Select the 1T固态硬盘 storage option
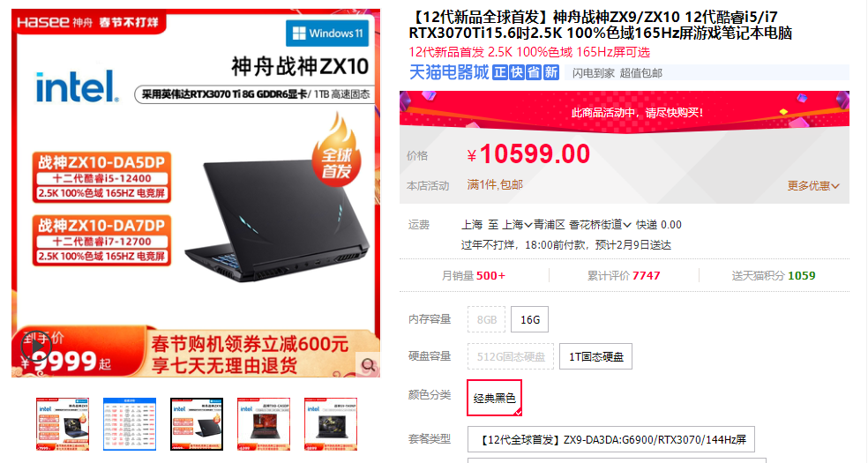 coord(595,357)
